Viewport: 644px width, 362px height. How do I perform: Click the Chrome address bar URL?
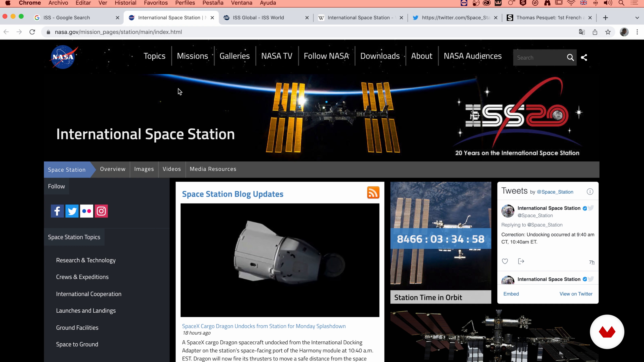(118, 32)
